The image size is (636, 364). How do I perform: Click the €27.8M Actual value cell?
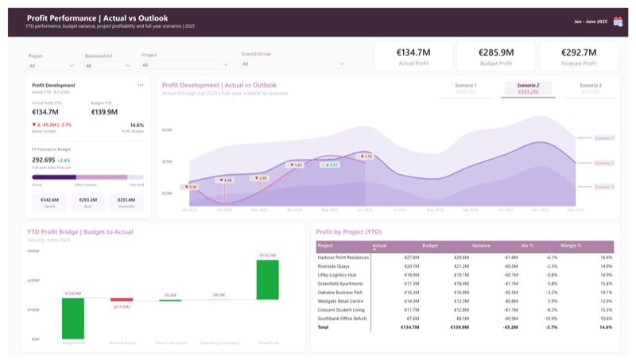click(412, 258)
